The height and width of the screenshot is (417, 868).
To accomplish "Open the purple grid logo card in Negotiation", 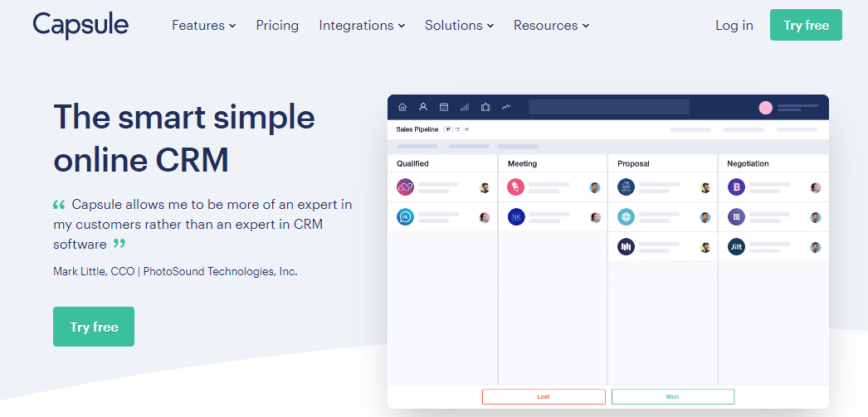I will pos(736,217).
